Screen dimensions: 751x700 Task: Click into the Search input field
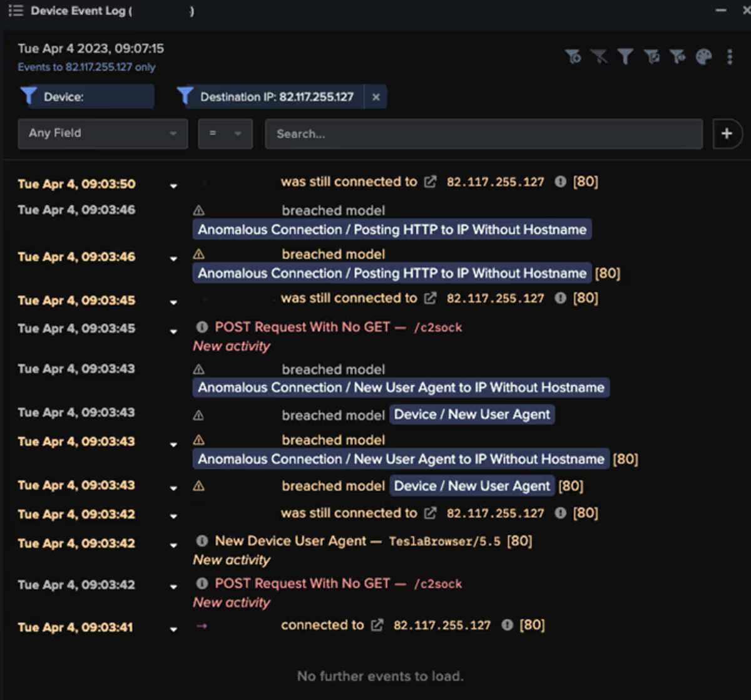(x=484, y=133)
